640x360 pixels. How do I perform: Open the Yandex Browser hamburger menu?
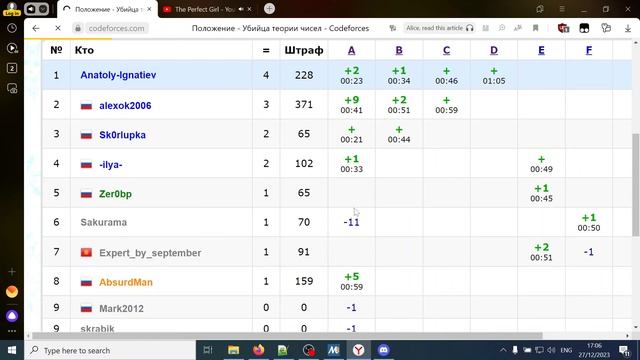click(562, 9)
